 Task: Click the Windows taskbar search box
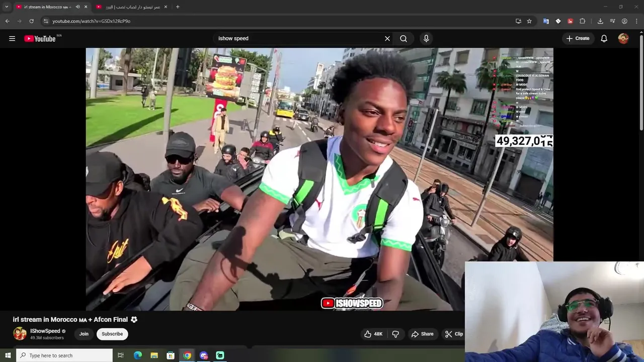coord(64,355)
